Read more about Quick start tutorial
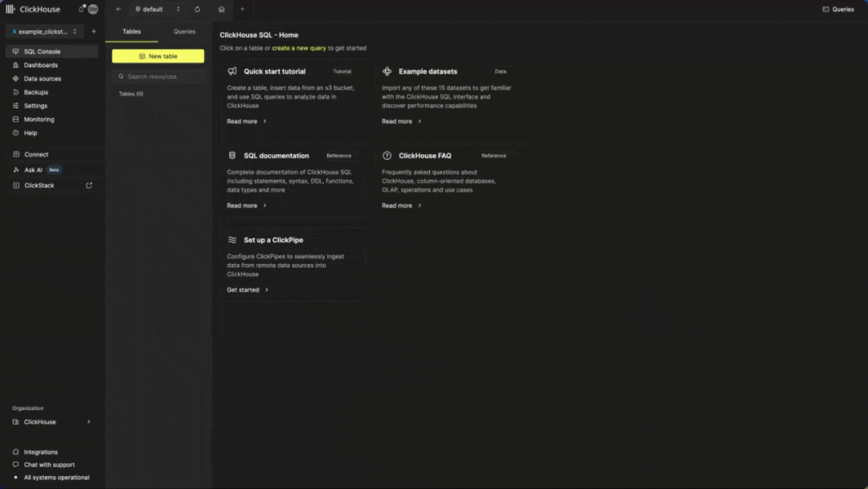 click(247, 121)
